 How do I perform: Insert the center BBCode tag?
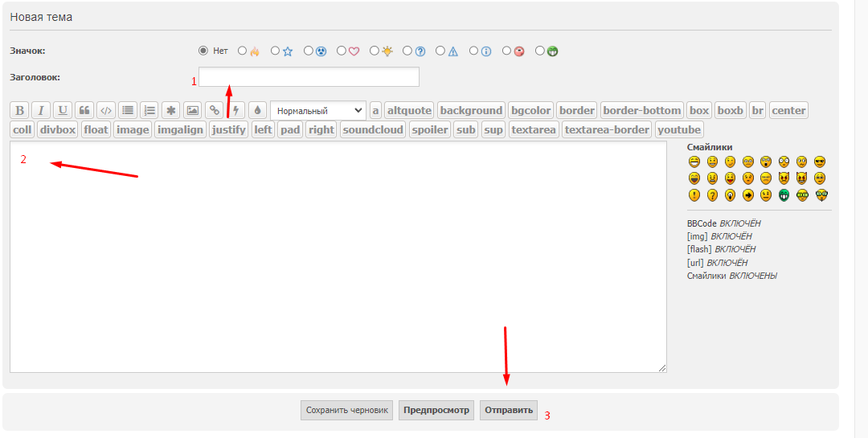pos(788,110)
